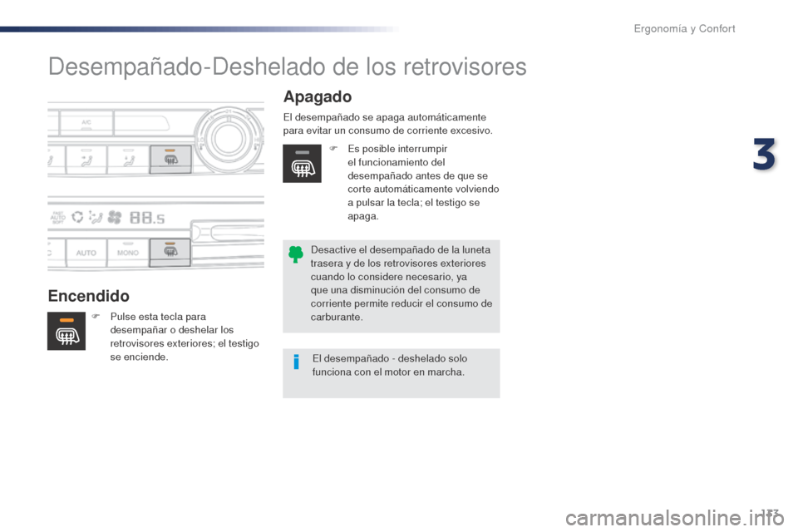Click the chapter number 3 marker

tap(765, 155)
